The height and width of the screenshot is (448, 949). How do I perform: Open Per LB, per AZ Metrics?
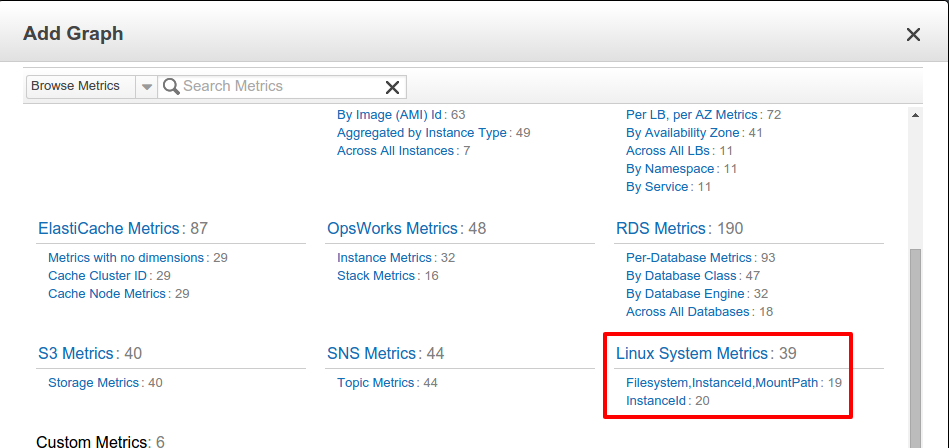[x=692, y=114]
